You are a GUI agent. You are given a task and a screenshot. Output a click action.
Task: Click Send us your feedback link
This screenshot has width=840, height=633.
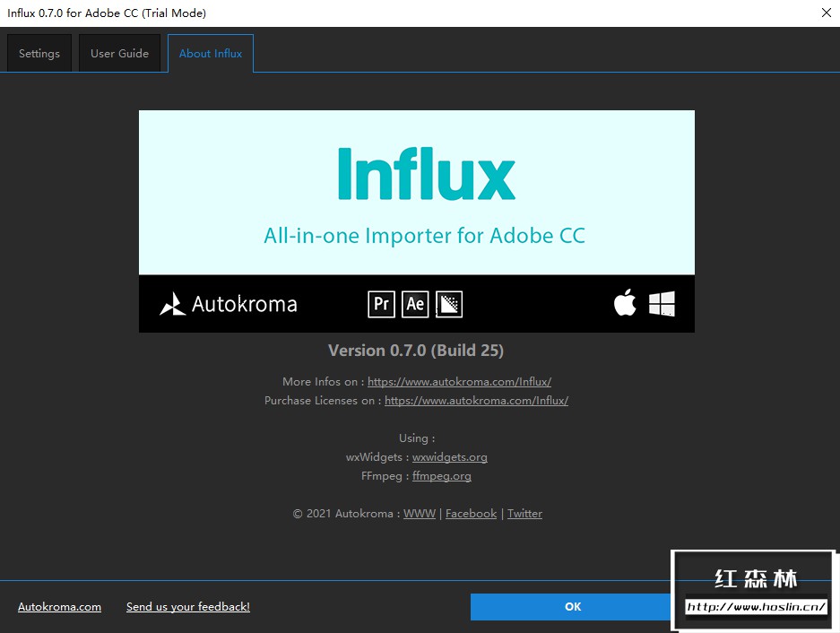coord(188,607)
